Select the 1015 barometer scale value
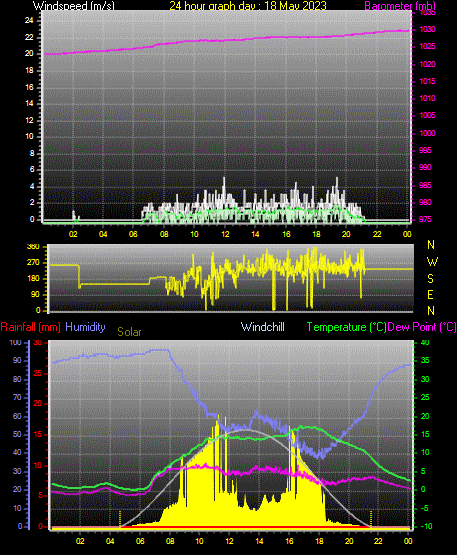 tap(427, 81)
